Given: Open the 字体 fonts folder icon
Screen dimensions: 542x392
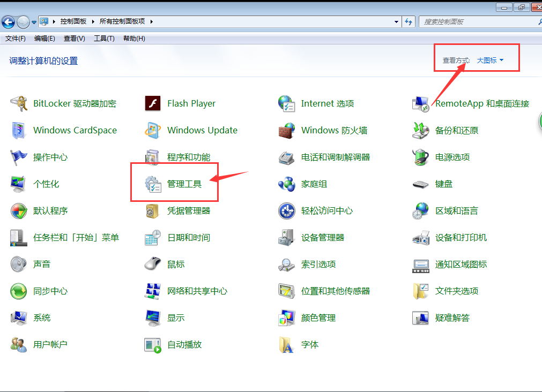Looking at the screenshot, I should [287, 345].
